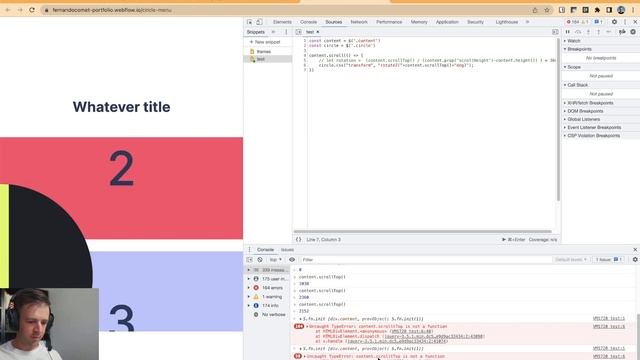Close the test editor tab

(318, 32)
